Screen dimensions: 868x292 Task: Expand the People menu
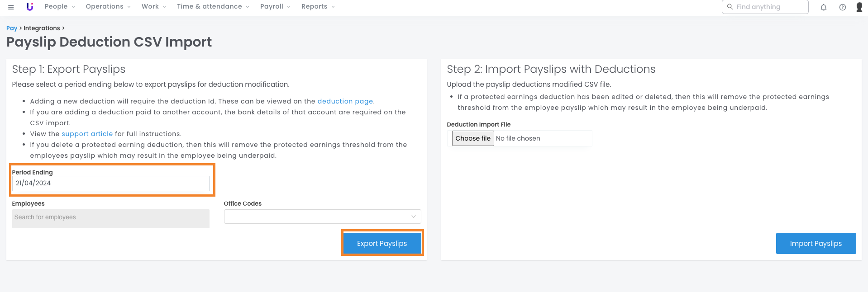[x=60, y=7]
